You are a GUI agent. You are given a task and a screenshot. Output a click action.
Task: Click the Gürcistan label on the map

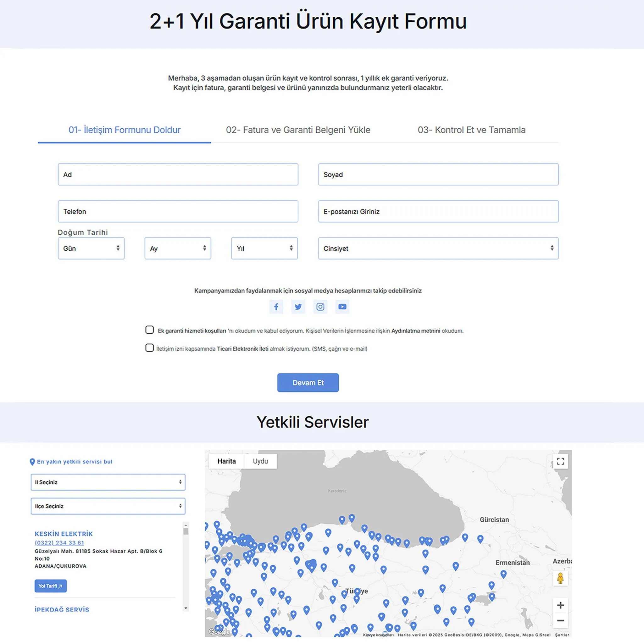pos(494,520)
